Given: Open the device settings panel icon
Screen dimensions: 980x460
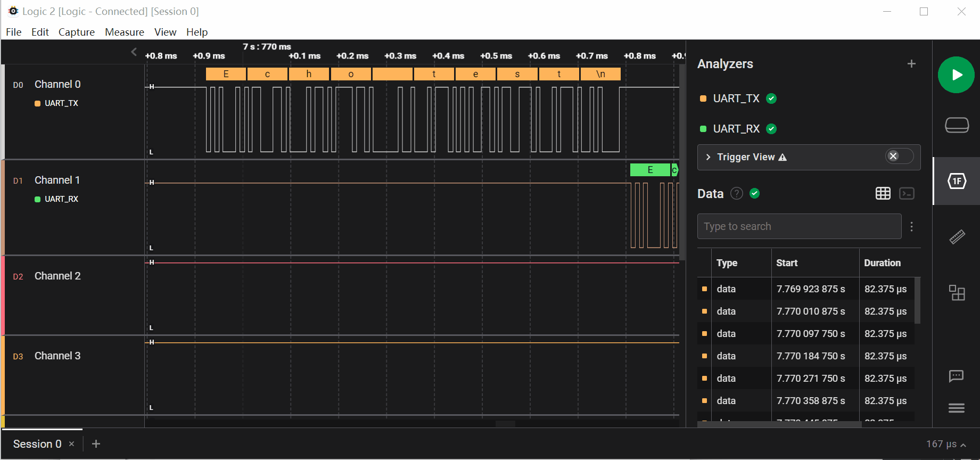Looking at the screenshot, I should point(957,125).
